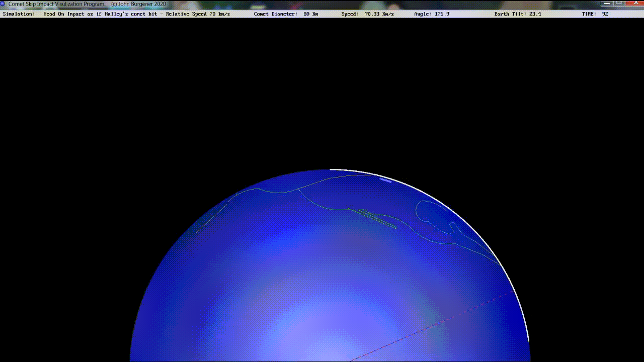Click the window title text in the title bar
Viewport: 644px width, 362px height.
point(56,4)
